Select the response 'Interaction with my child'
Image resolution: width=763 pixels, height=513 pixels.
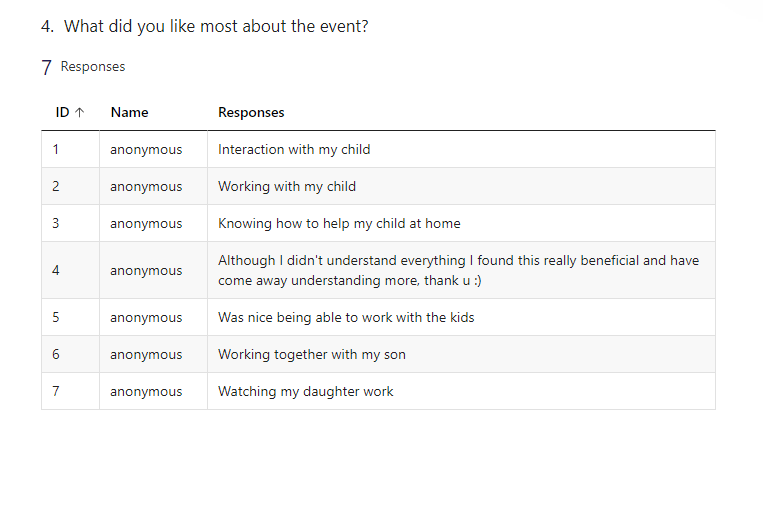[x=294, y=149]
